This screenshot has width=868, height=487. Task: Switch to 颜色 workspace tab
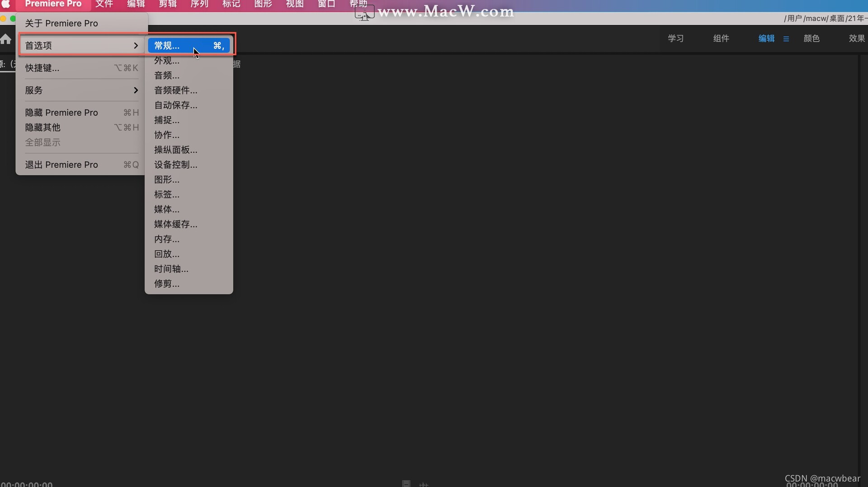(811, 38)
